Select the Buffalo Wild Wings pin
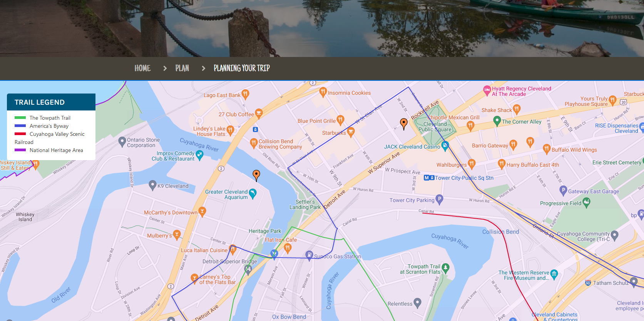This screenshot has height=321, width=644. [547, 149]
